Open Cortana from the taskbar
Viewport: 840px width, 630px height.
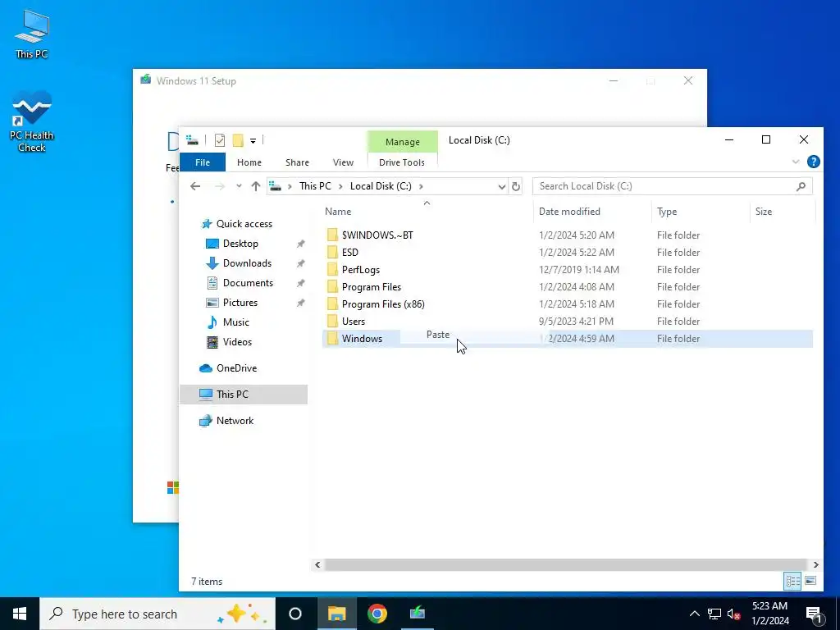click(x=295, y=614)
